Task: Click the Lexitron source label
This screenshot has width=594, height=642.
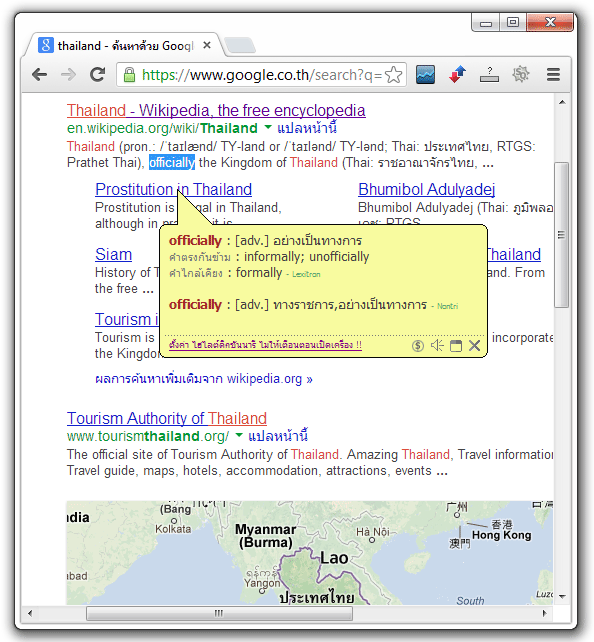Action: coord(306,274)
